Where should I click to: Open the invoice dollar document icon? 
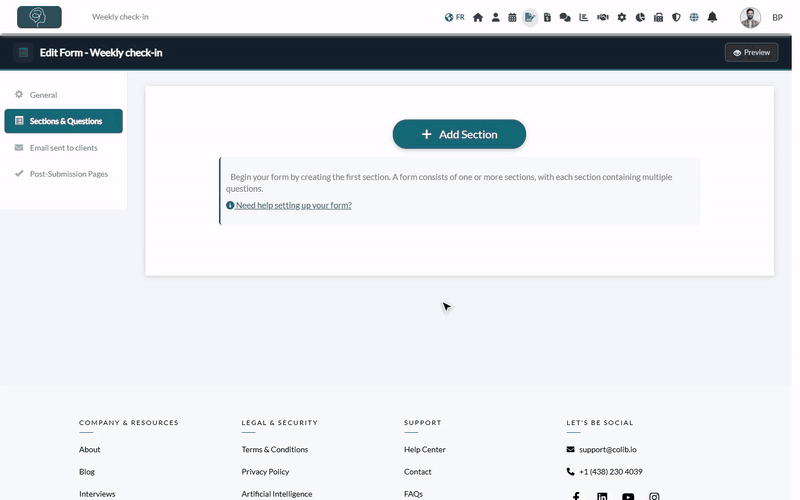pos(547,17)
